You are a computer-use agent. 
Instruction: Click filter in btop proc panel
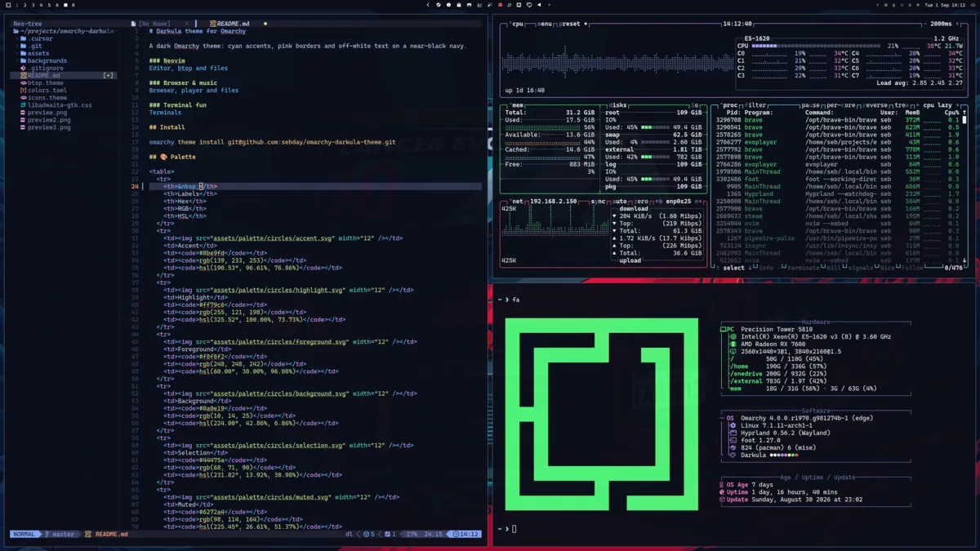tap(755, 105)
